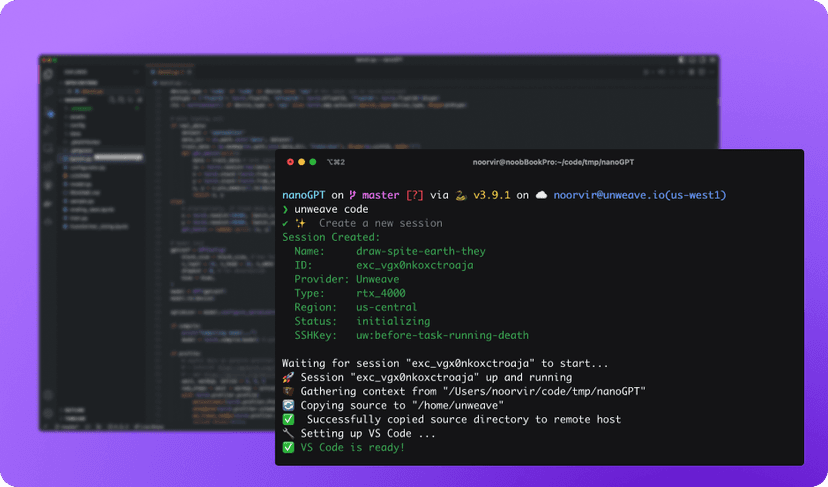
Task: Click the Region value us-central
Action: click(387, 307)
